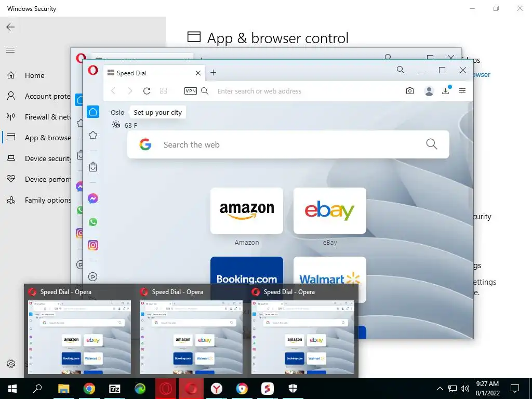Open the notification center icon
Viewport: 532px width, 399px height.
[515, 389]
